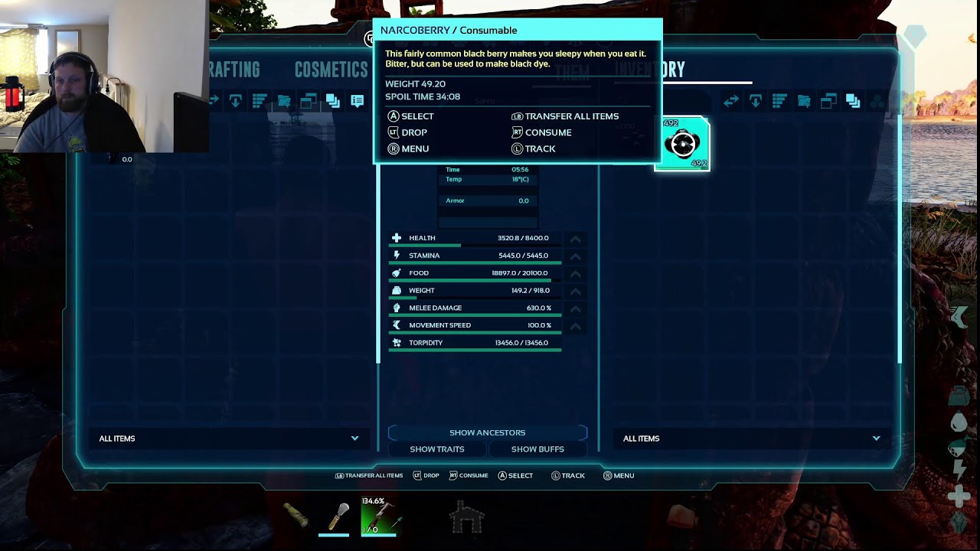Open the right All Items filter dropdown
980x551 pixels.
751,439
